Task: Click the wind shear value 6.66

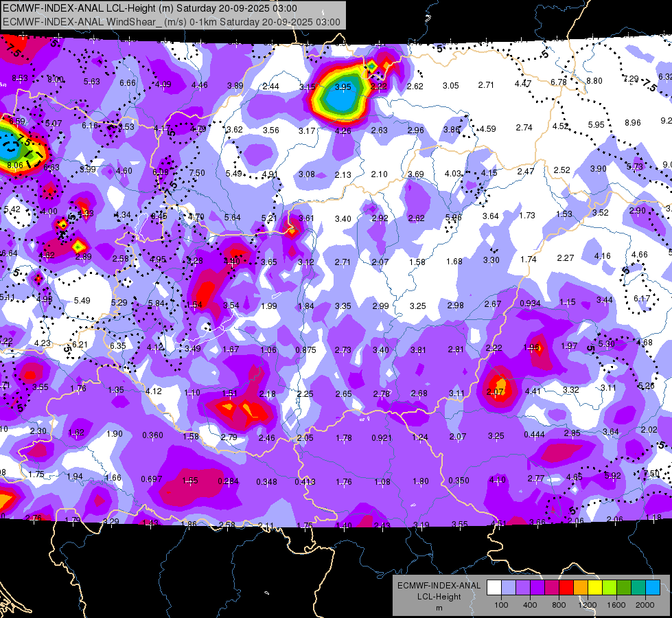Action: 128,83
